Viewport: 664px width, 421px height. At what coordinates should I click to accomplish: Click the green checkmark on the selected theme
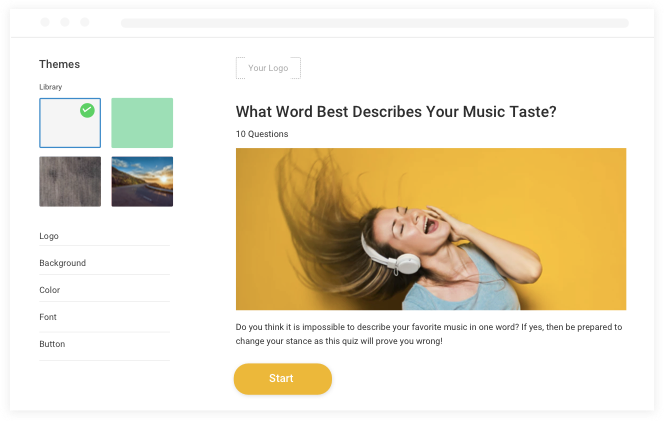coord(87,110)
